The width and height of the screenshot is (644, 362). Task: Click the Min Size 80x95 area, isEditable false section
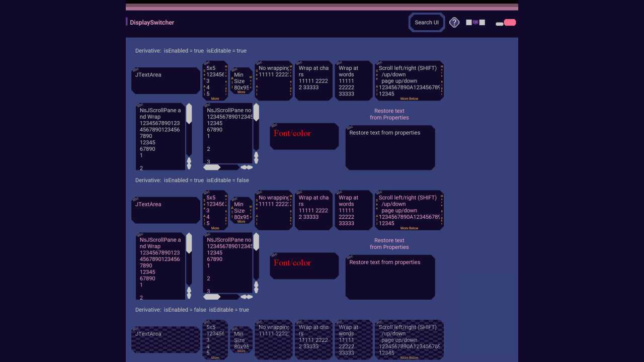pos(242,211)
